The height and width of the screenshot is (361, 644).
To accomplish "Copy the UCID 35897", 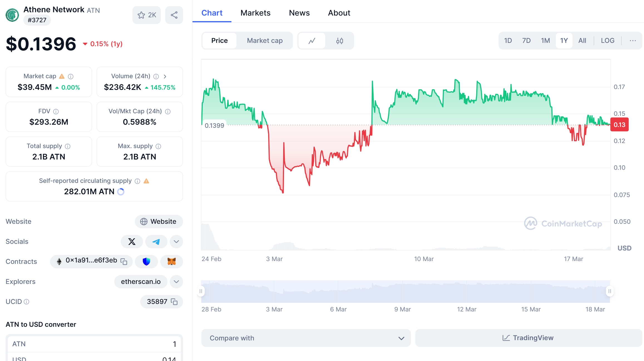I will pyautogui.click(x=174, y=302).
